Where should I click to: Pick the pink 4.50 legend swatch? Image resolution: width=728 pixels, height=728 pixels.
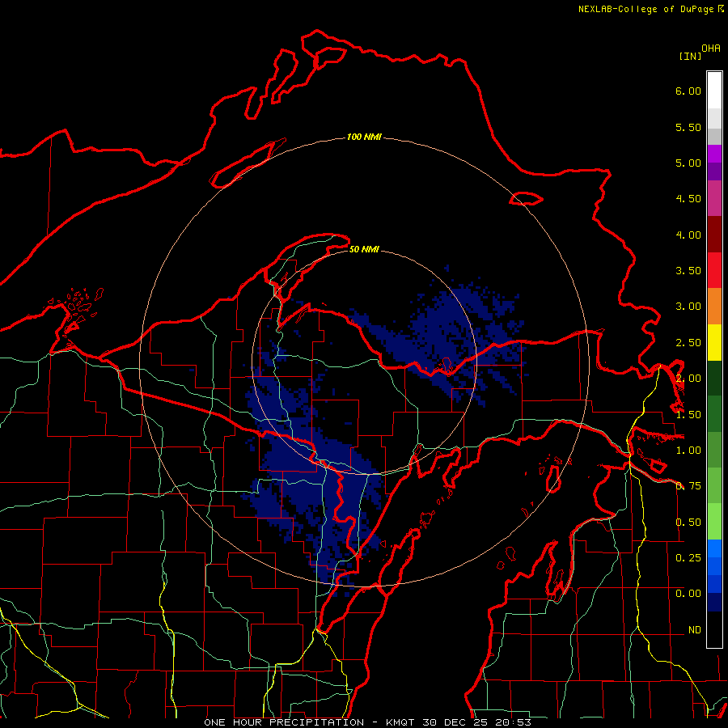click(x=714, y=198)
